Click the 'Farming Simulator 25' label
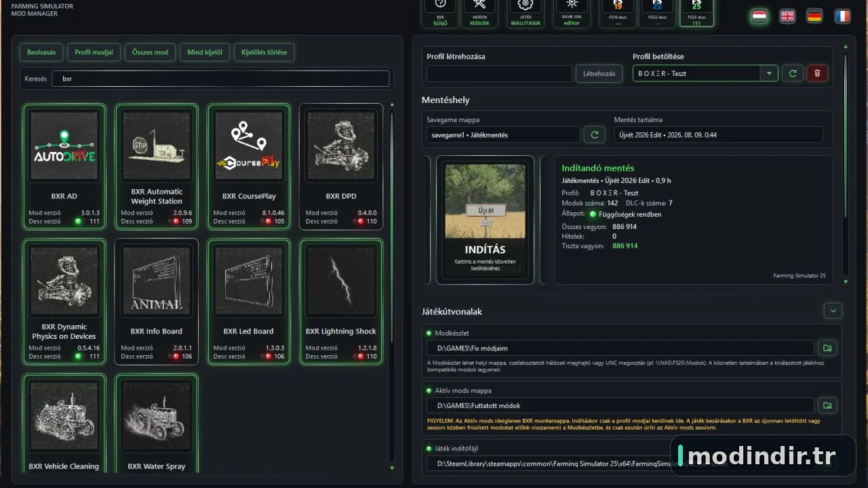868x488 pixels. pos(800,276)
